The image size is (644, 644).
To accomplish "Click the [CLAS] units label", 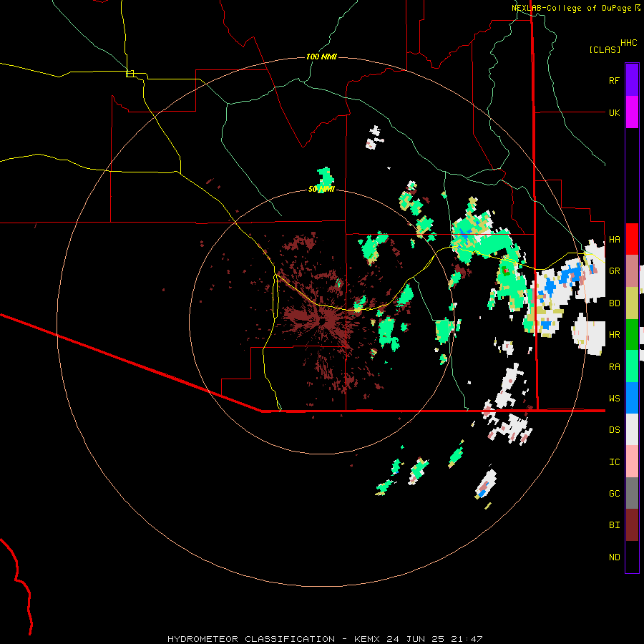I will (x=605, y=49).
